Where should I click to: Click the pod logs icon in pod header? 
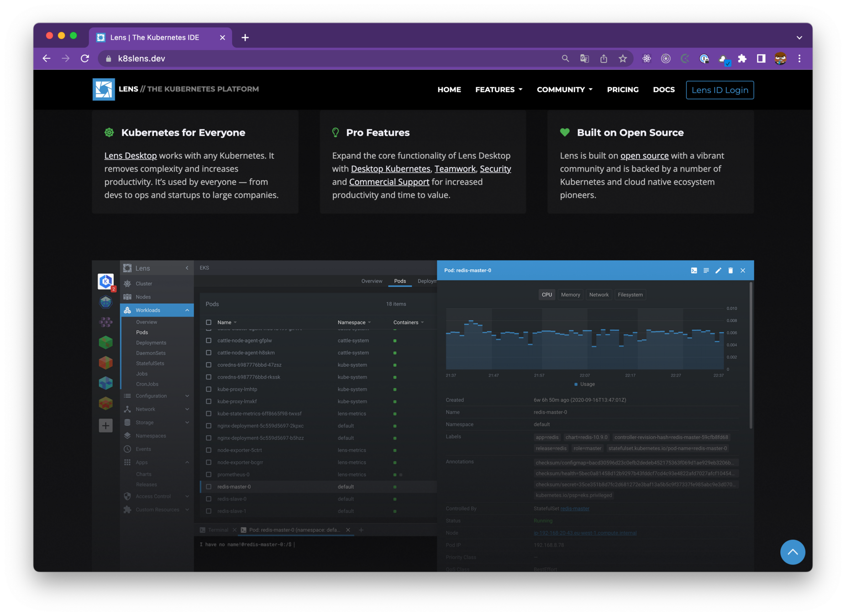pos(706,271)
